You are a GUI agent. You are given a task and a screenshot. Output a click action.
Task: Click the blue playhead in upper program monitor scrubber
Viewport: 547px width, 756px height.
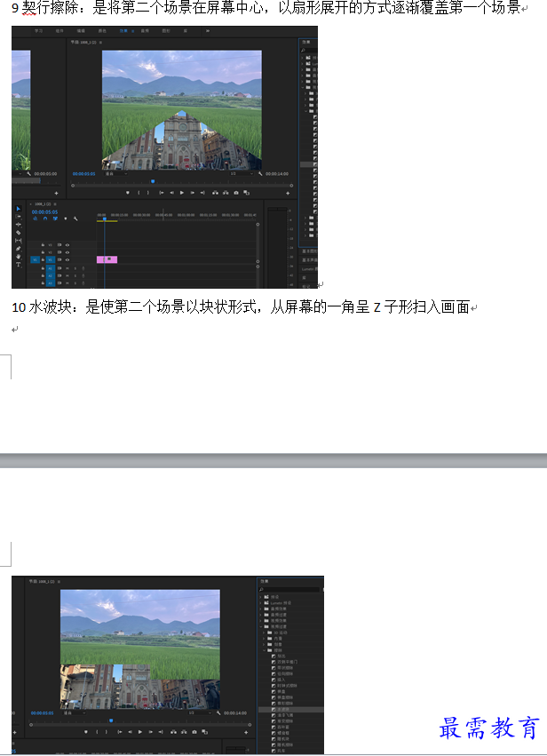(153, 182)
